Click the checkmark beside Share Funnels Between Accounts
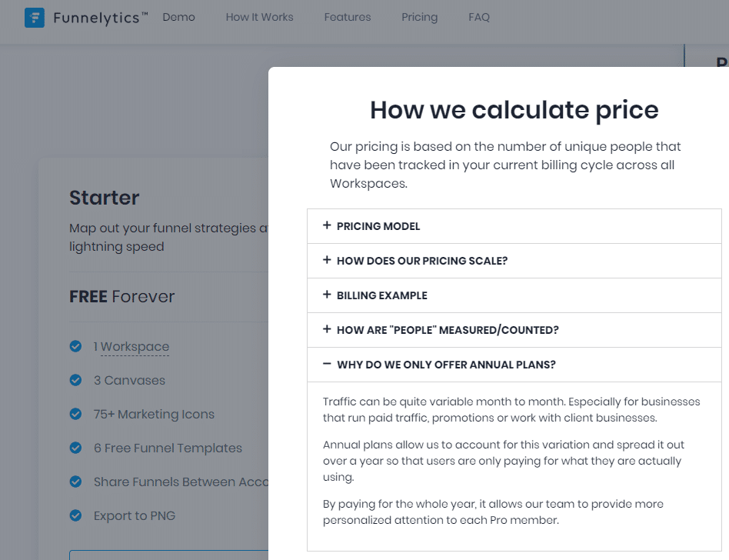729x560 pixels. click(75, 482)
